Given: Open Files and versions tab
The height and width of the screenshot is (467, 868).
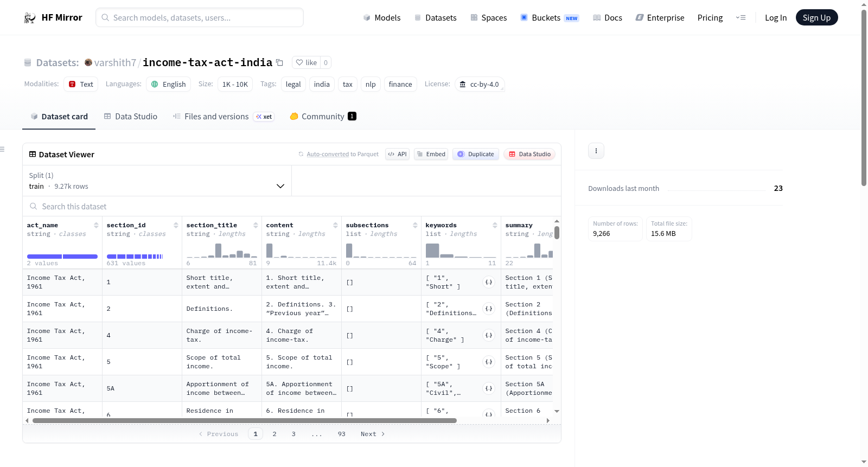Looking at the screenshot, I should click(x=223, y=116).
